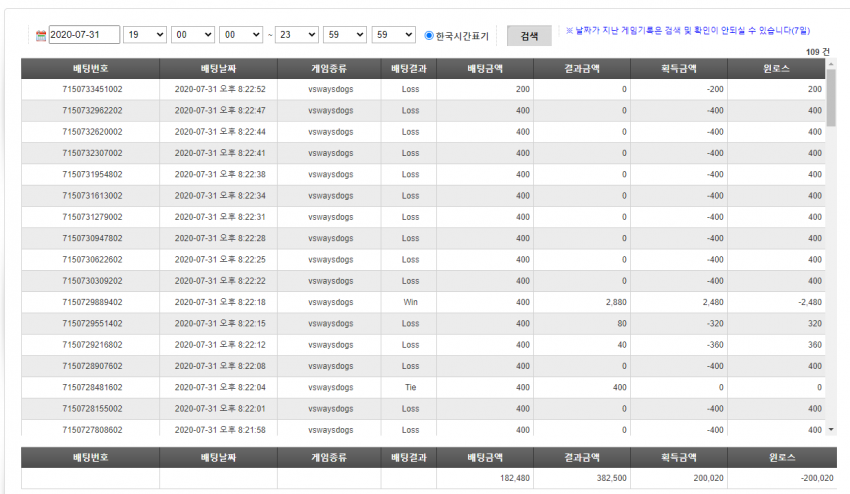The width and height of the screenshot is (850, 494).
Task: Click betting number 7150729216802
Action: pos(92,345)
